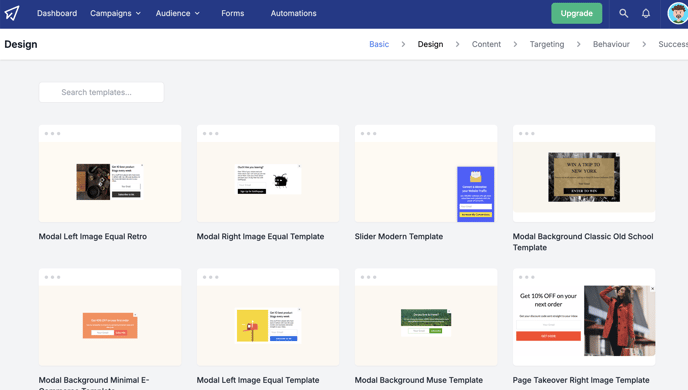
Task: Click 'Modal Right Image Equal Template' title
Action: [260, 236]
